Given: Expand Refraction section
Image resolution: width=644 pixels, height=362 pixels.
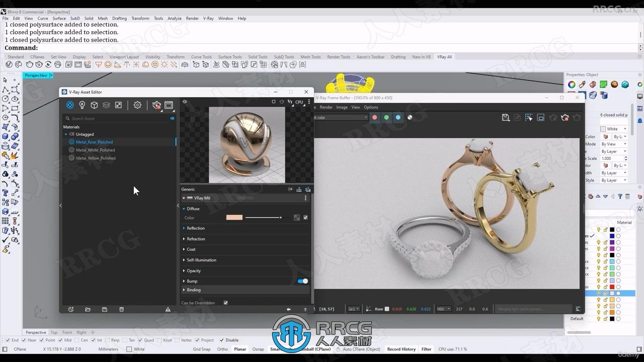Looking at the screenshot, I should click(x=184, y=239).
